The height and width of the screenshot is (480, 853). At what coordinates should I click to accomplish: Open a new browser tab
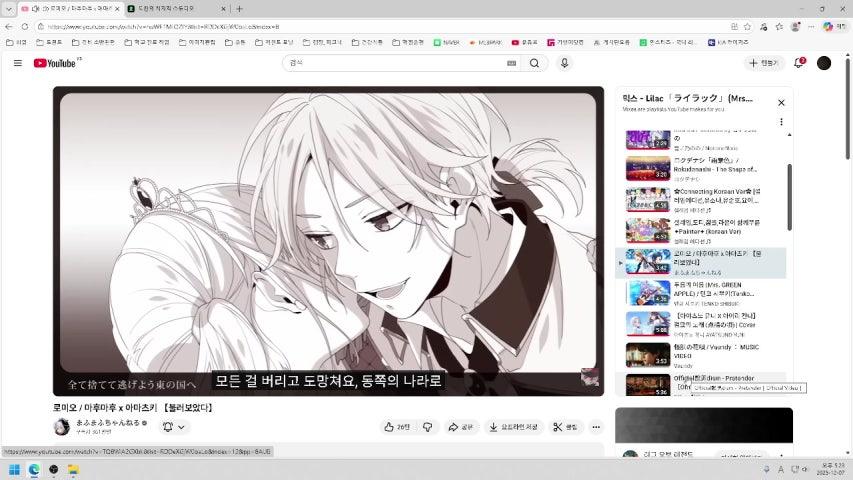click(x=239, y=8)
